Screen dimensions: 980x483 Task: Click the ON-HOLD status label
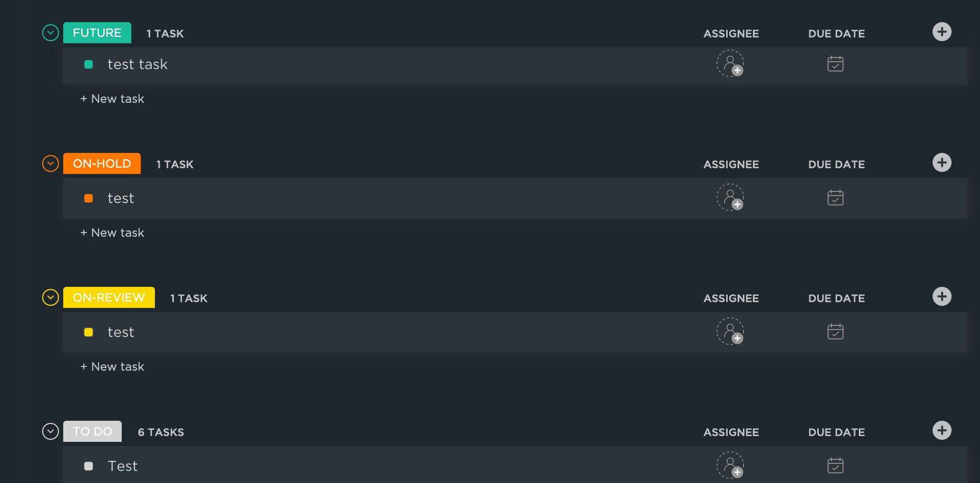pyautogui.click(x=102, y=163)
